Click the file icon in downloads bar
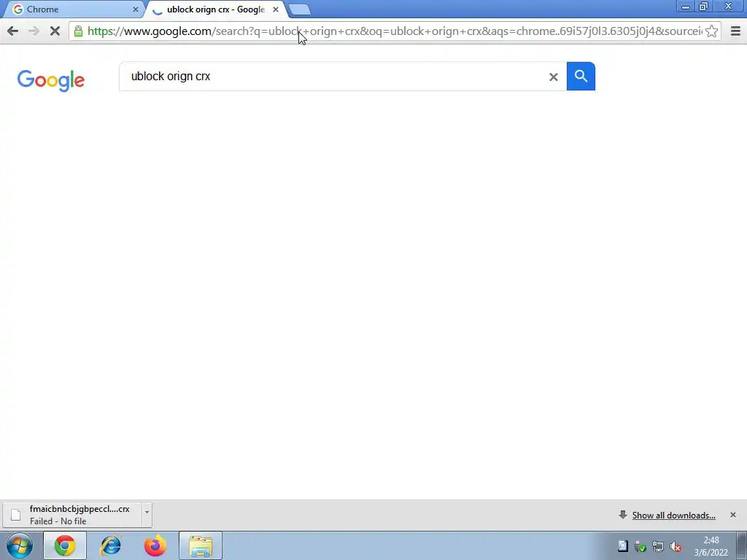747x560 pixels. 16,515
